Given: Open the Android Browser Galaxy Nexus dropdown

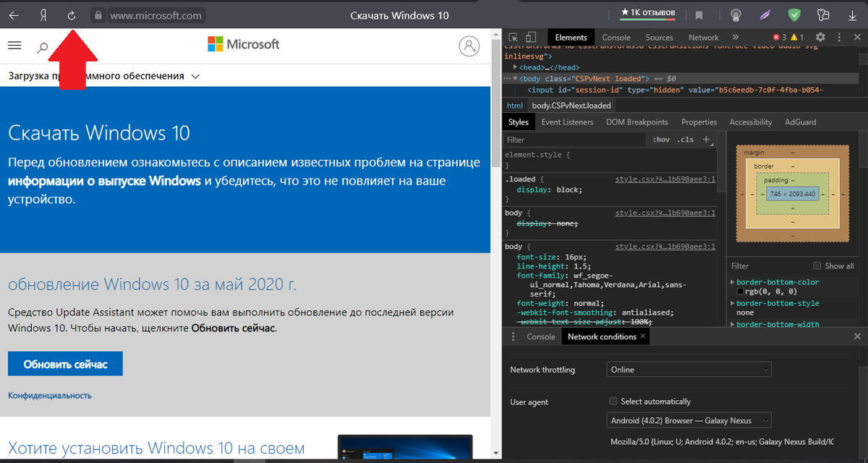Looking at the screenshot, I should point(689,420).
